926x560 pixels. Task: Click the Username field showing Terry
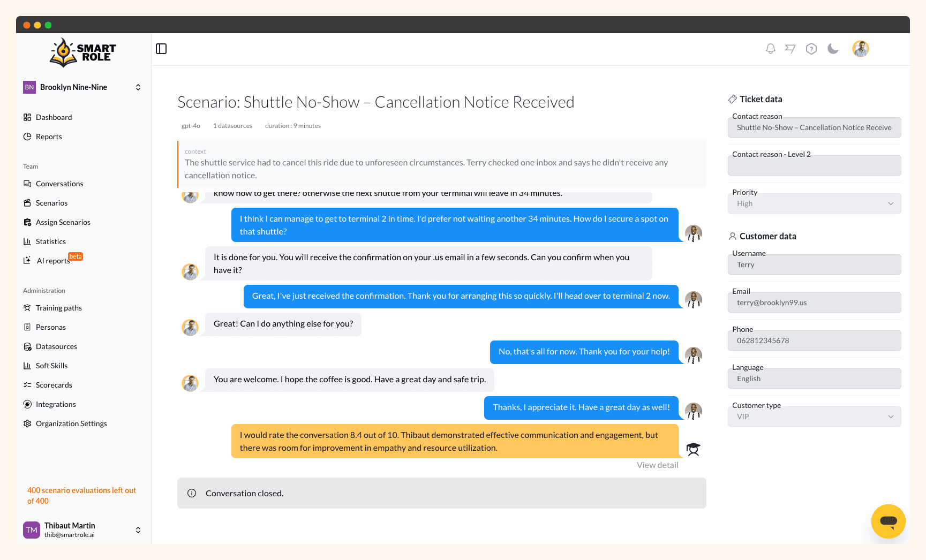[814, 264]
